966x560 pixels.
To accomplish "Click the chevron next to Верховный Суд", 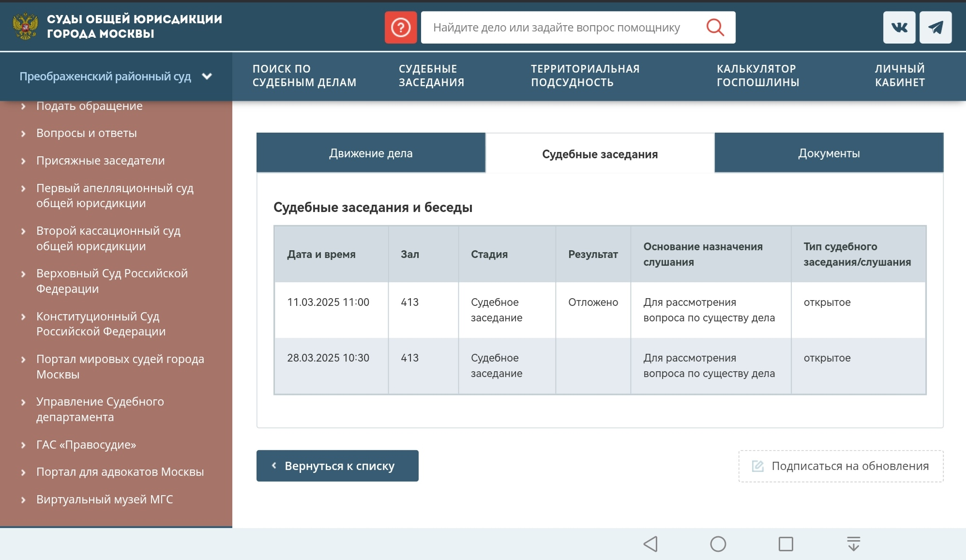I will coord(23,273).
